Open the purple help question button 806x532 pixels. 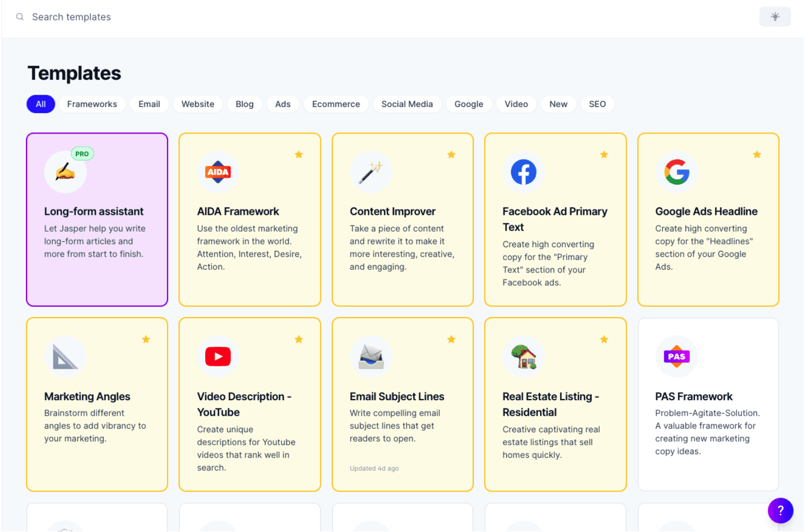point(780,510)
